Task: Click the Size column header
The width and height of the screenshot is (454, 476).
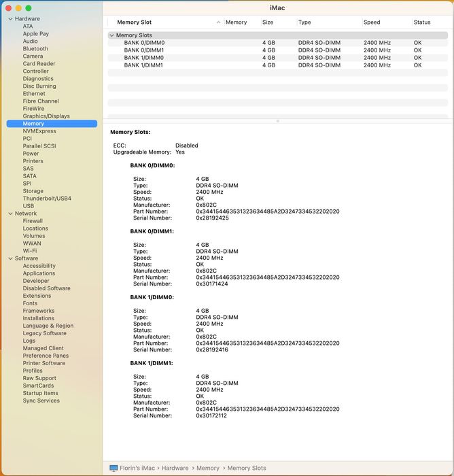Action: pos(268,22)
